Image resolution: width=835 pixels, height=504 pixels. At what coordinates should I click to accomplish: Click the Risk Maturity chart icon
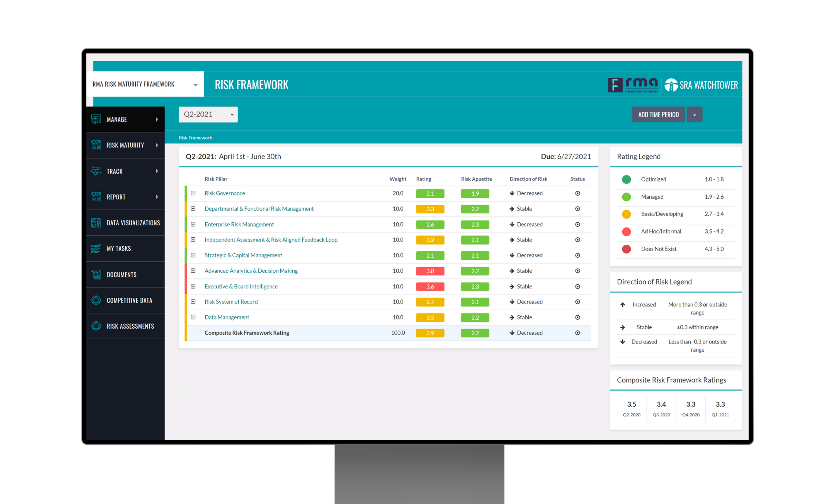point(96,145)
